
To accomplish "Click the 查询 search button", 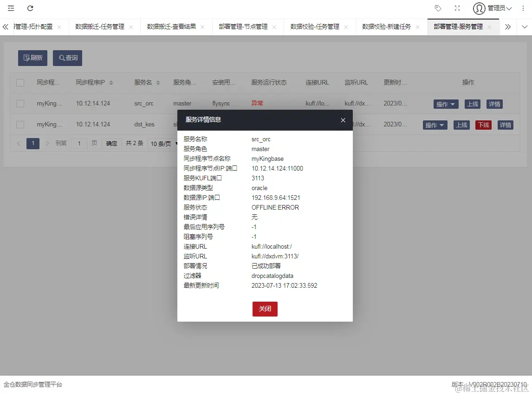I will tap(67, 58).
